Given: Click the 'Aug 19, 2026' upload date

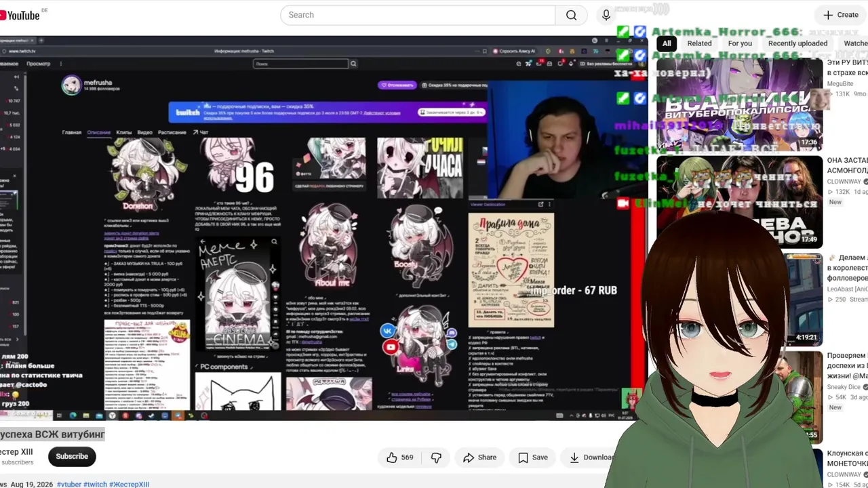Looking at the screenshot, I should pos(31,485).
